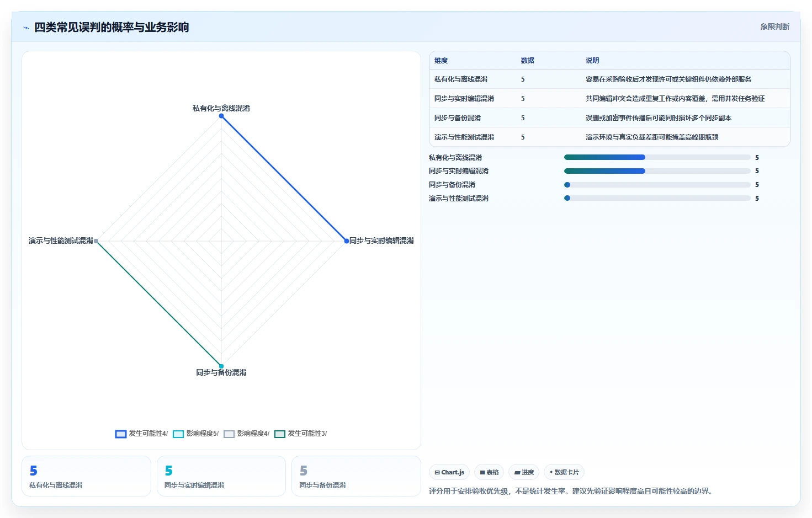The image size is (812, 518).
Task: Open the 同步与实时编辑混淆 score card
Action: [221, 476]
